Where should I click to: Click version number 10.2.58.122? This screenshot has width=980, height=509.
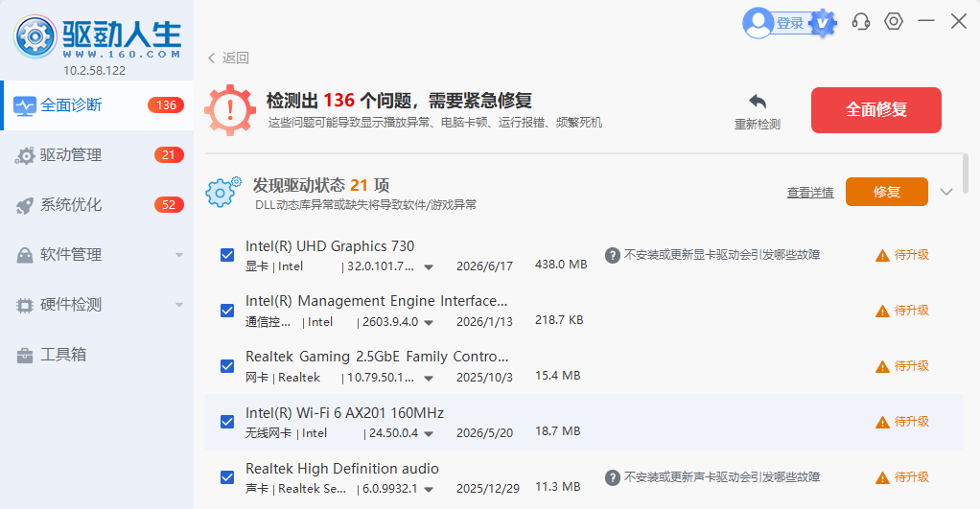tap(94, 71)
